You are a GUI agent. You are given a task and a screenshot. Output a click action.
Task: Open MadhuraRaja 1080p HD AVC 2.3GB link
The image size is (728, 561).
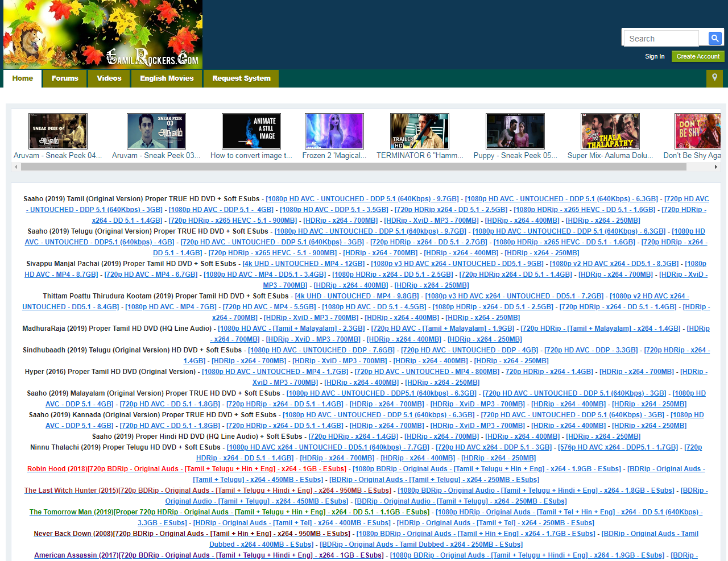coord(291,329)
